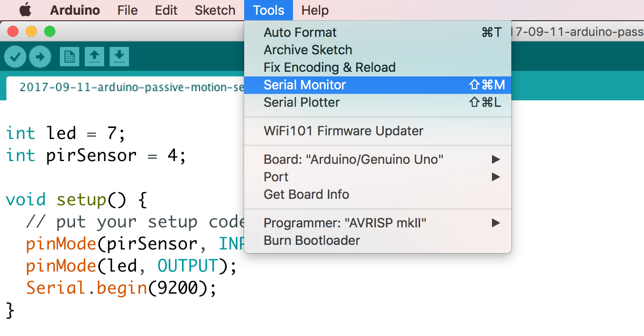
Task: Click the Open sketch up-arrow icon
Action: (94, 57)
